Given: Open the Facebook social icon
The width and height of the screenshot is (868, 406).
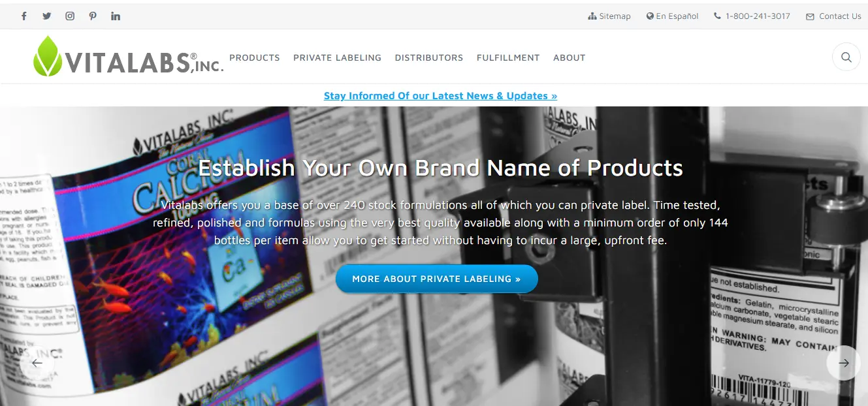Looking at the screenshot, I should coord(24,16).
